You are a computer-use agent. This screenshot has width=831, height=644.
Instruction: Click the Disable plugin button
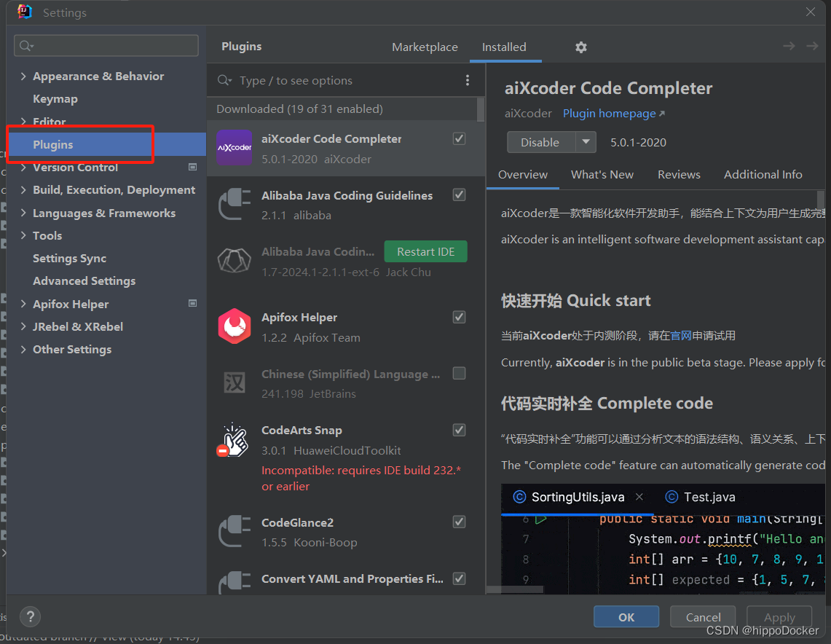tap(540, 142)
